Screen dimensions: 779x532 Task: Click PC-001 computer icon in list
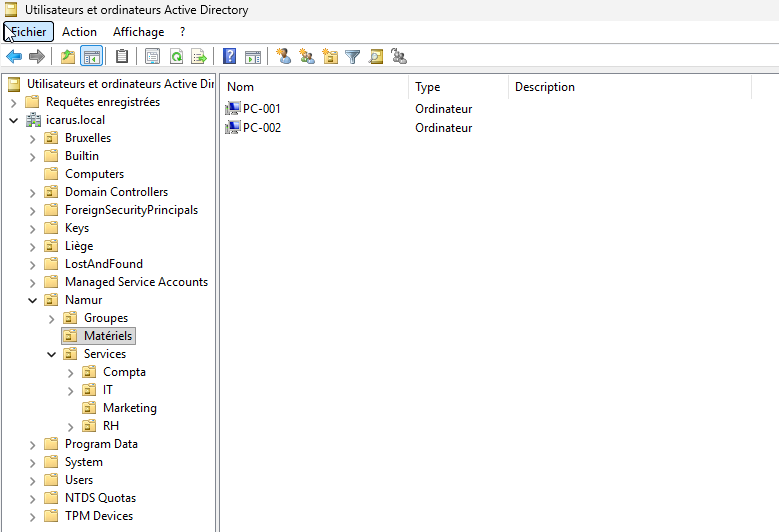coord(233,108)
